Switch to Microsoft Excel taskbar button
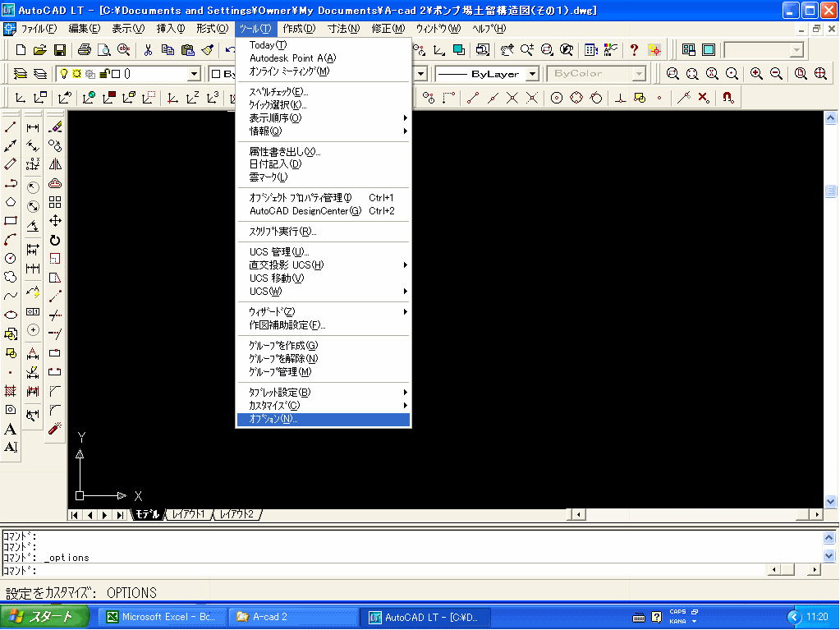840x630 pixels. pos(163,617)
